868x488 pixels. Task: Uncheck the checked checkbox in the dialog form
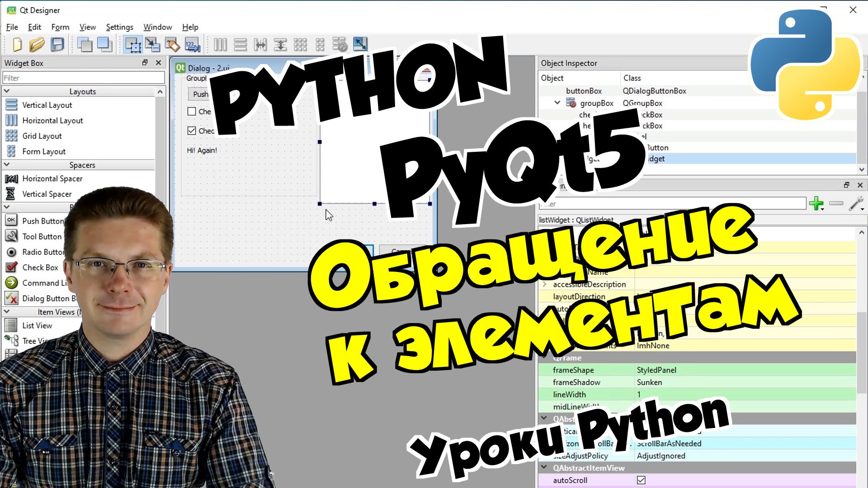click(192, 131)
